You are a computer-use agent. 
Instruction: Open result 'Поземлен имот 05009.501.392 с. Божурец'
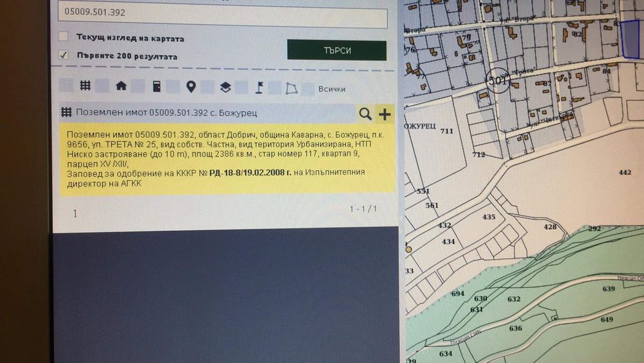(x=166, y=113)
